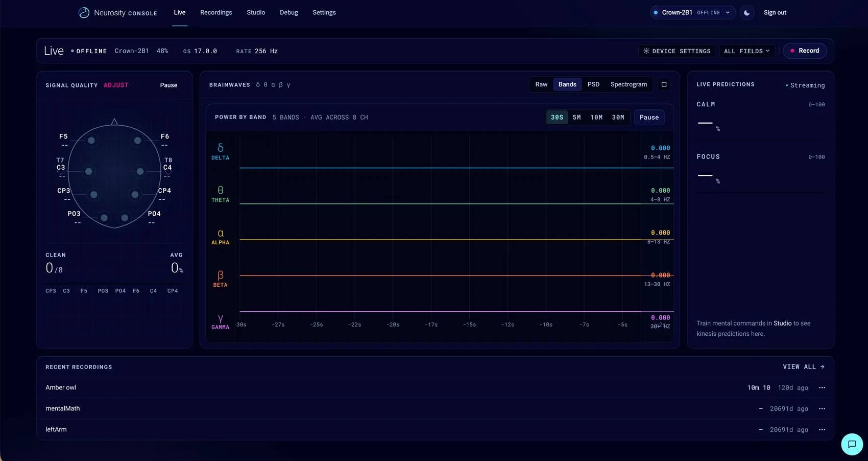
Task: Open the Crown-2B1 device dropdown
Action: (693, 13)
